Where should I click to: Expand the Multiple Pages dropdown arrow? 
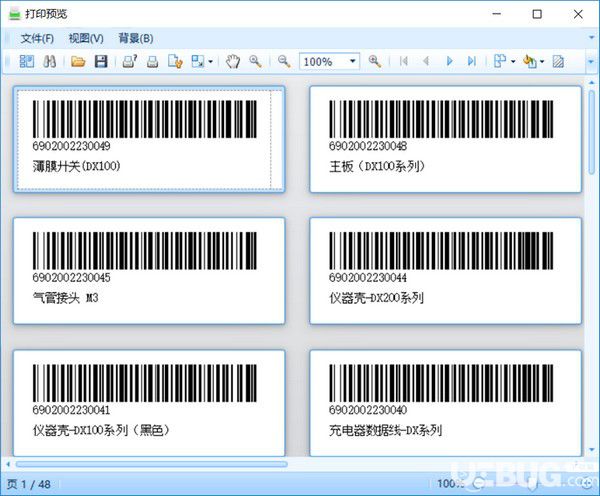pos(513,61)
